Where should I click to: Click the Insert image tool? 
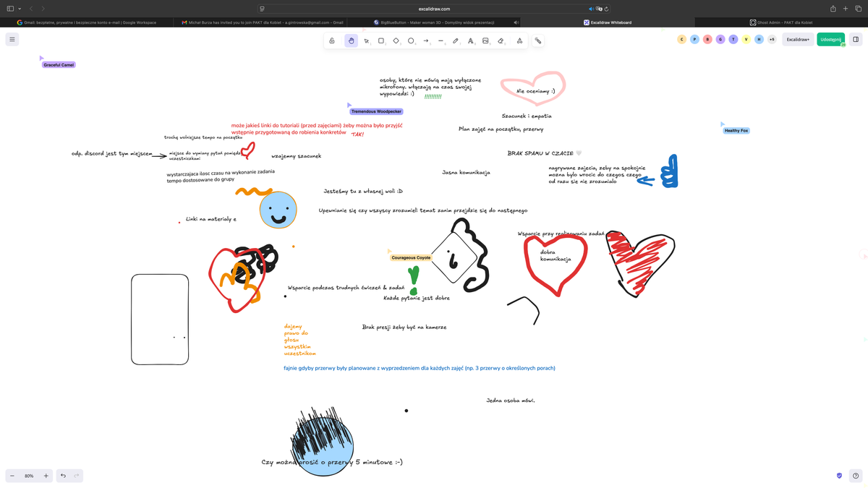click(485, 41)
